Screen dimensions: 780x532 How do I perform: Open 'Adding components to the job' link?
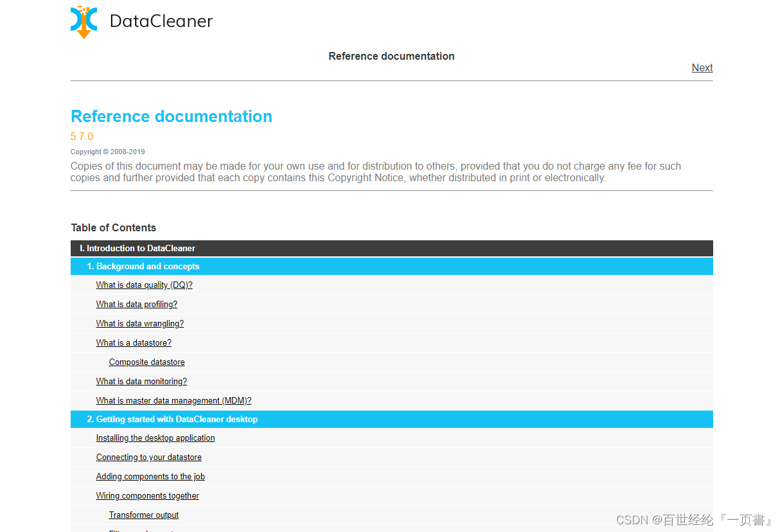pos(150,477)
